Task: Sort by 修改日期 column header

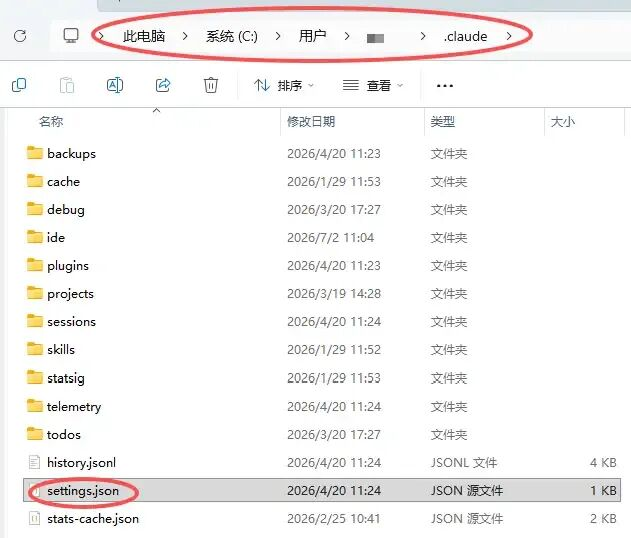Action: 311,121
